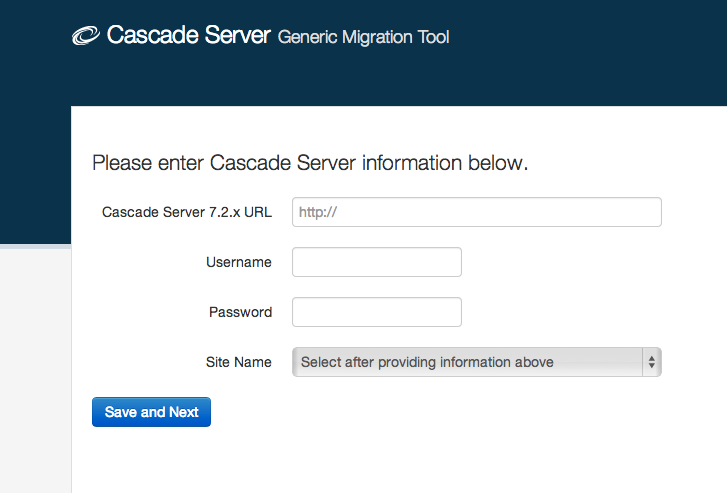
Task: Click the dark blue left sidebar panel
Action: point(35,174)
